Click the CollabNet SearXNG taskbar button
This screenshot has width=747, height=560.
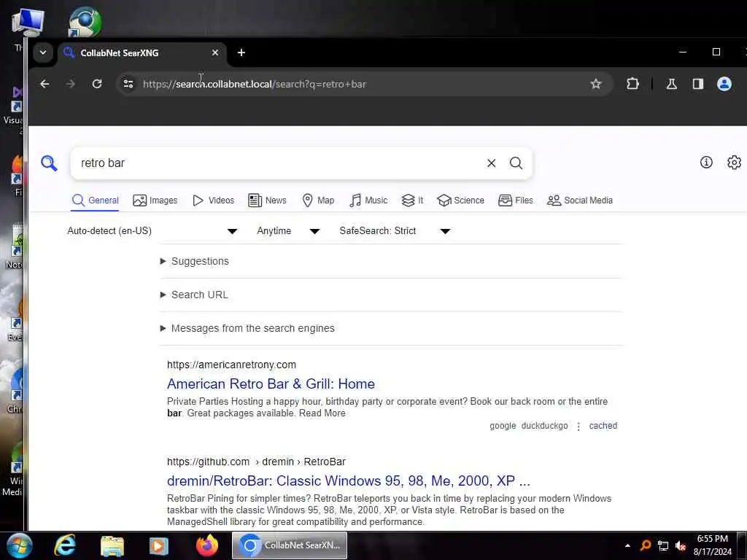[289, 545]
